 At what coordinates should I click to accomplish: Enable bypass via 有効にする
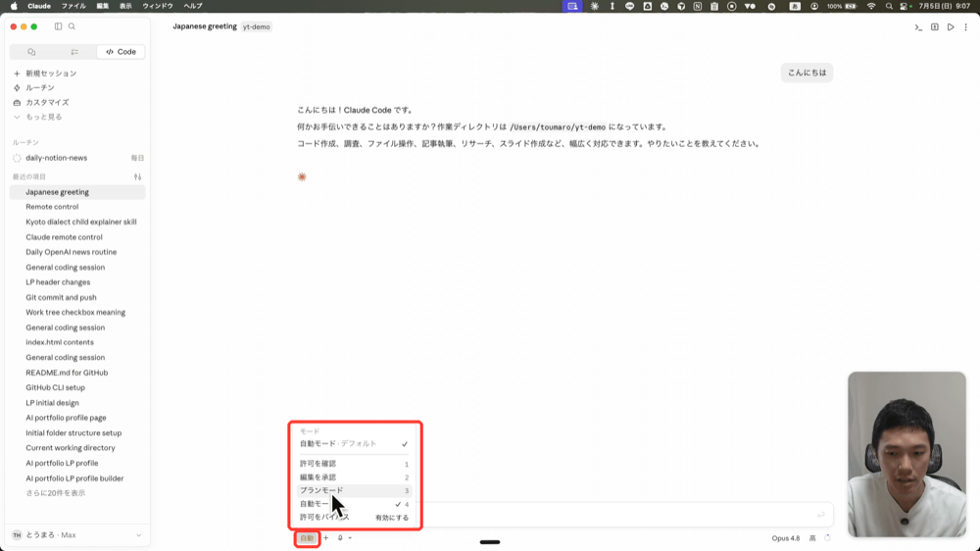(392, 518)
